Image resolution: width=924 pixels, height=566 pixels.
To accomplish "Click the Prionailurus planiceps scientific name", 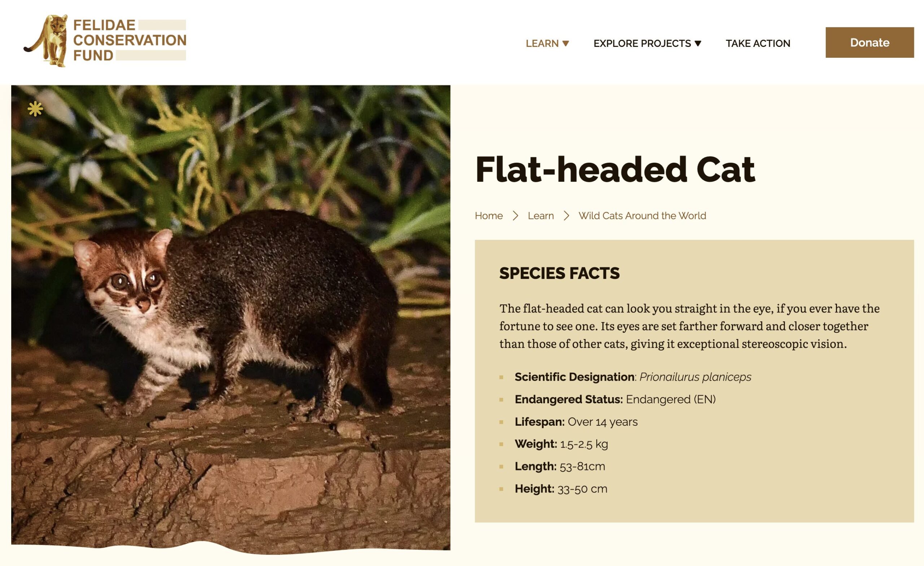I will click(x=695, y=377).
